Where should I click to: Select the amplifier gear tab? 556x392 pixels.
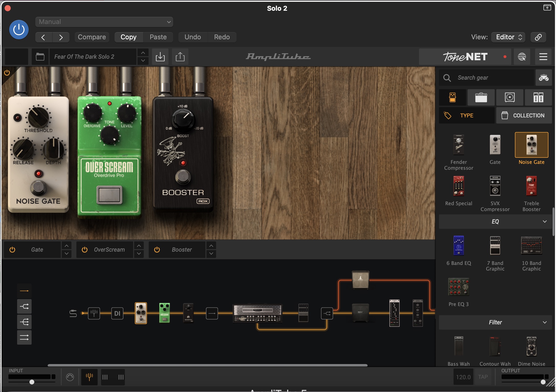[x=481, y=97]
